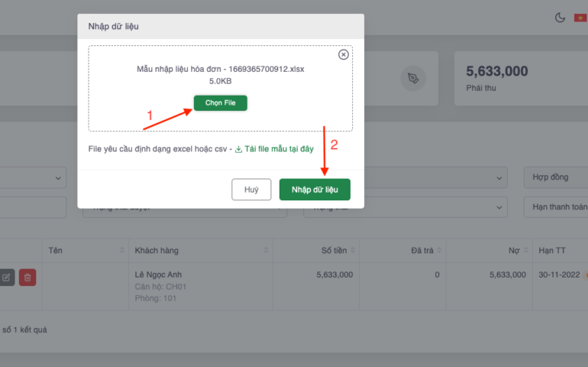The height and width of the screenshot is (367, 588).
Task: Click the Chọn File button
Action: [x=220, y=102]
